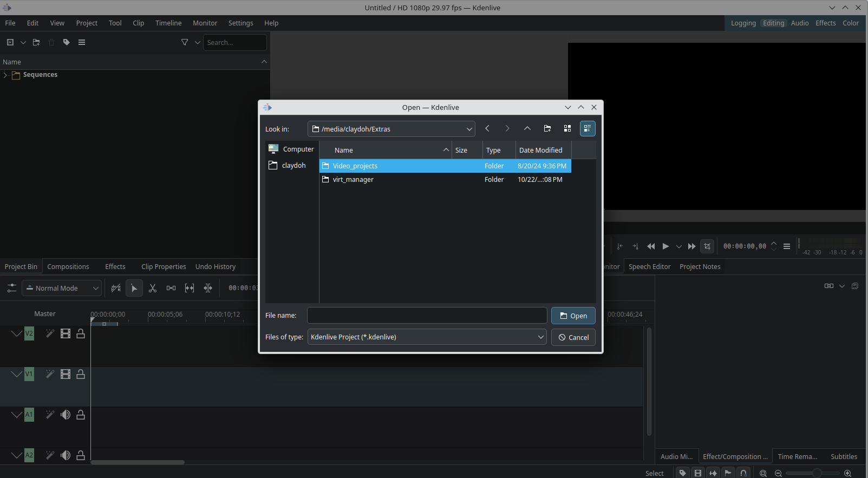Toggle the lock on track A1

coord(81,415)
